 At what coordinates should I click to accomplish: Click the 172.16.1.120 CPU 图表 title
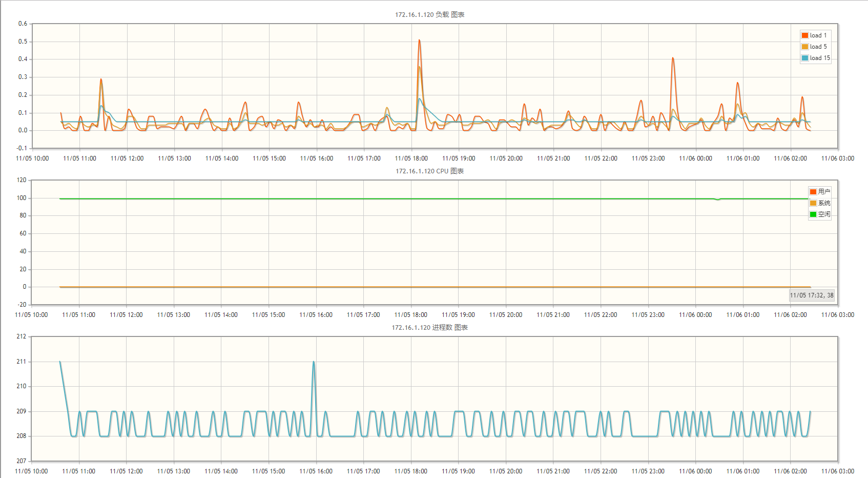click(x=429, y=171)
